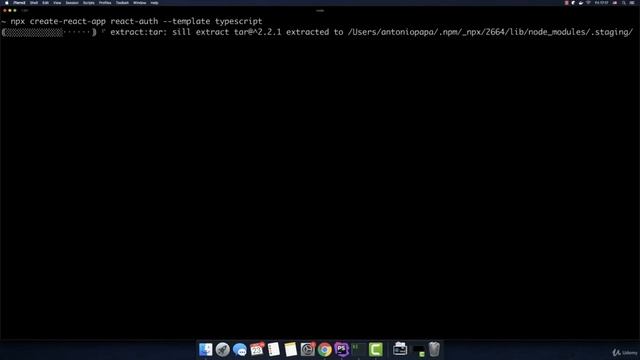Launch Google Chrome from the dock
Viewport: 640px width, 360px height.
click(325, 349)
